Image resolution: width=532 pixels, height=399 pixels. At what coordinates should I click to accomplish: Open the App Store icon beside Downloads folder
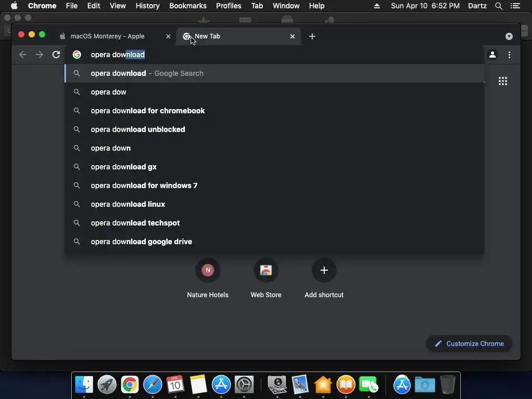click(x=402, y=385)
